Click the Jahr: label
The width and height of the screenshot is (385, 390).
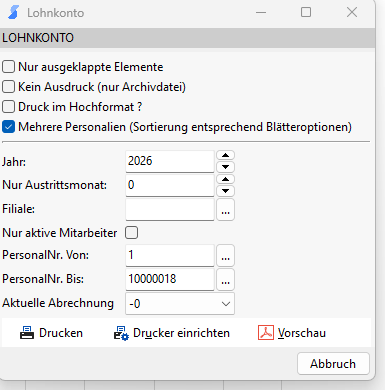pyautogui.click(x=14, y=162)
